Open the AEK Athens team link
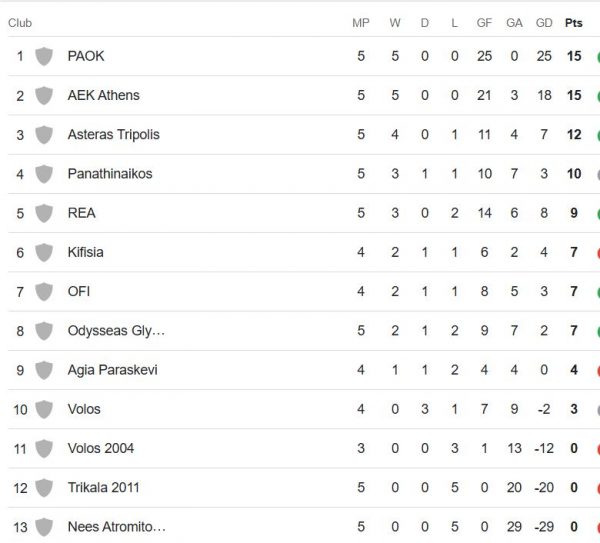600x543 pixels. (103, 95)
